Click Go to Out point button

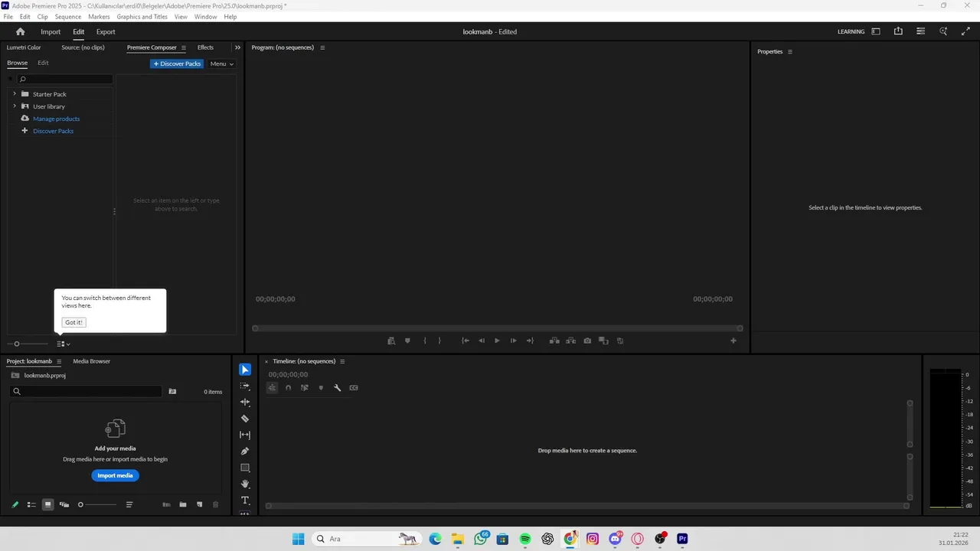pos(530,341)
